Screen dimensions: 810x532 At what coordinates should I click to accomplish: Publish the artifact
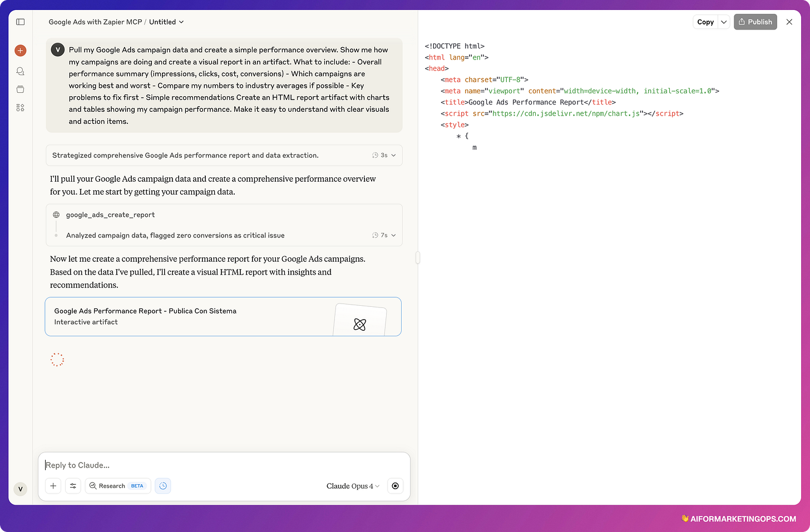tap(755, 22)
